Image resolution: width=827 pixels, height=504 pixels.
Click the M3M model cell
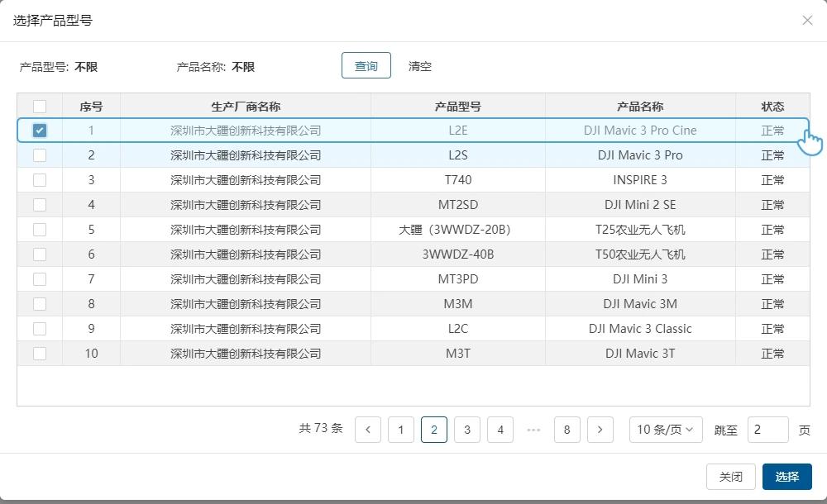point(458,304)
